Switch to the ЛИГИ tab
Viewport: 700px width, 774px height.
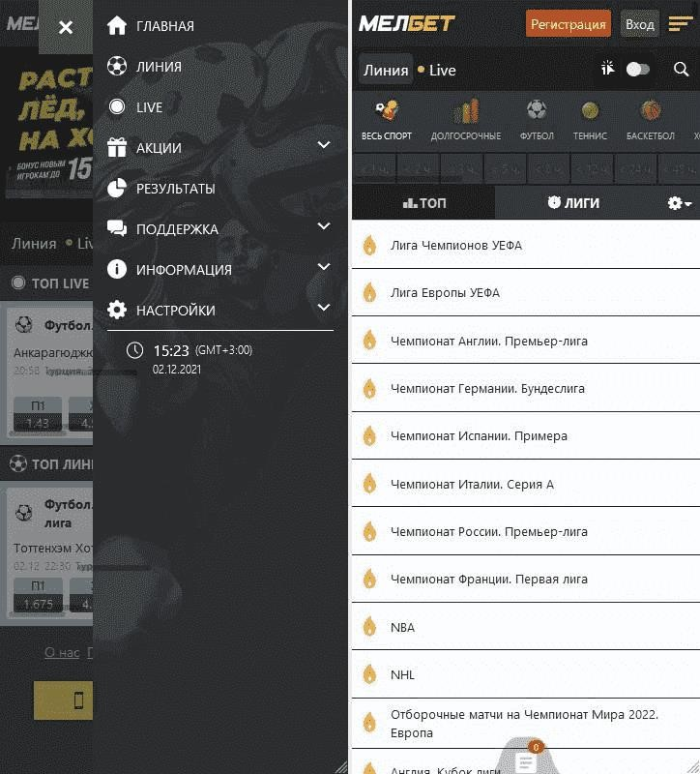tap(573, 203)
